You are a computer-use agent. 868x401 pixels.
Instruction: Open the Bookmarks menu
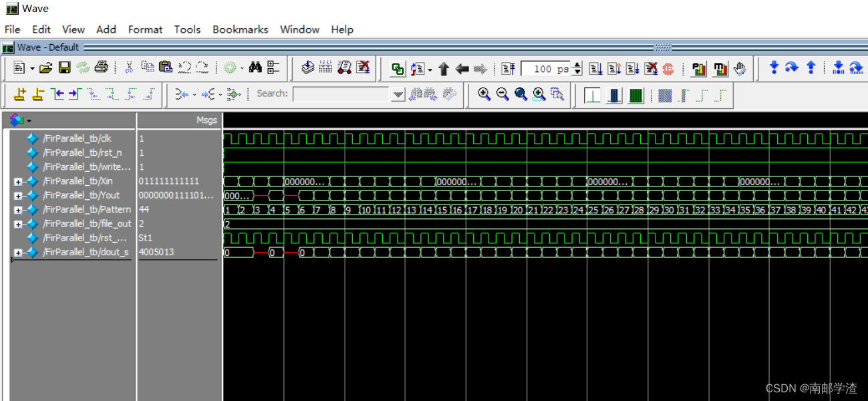[241, 29]
